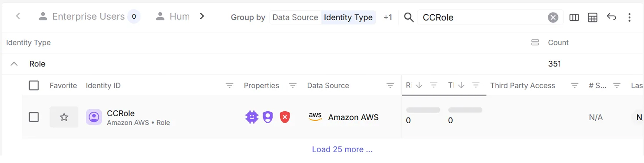Viewport: 644px width, 163px height.
Task: Go to next breadcrumb with right chevron
Action: click(202, 16)
